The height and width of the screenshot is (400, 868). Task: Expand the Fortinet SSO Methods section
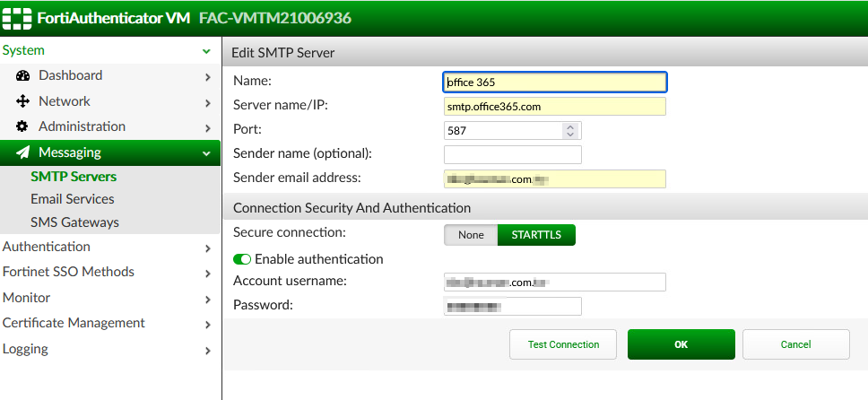tap(207, 273)
